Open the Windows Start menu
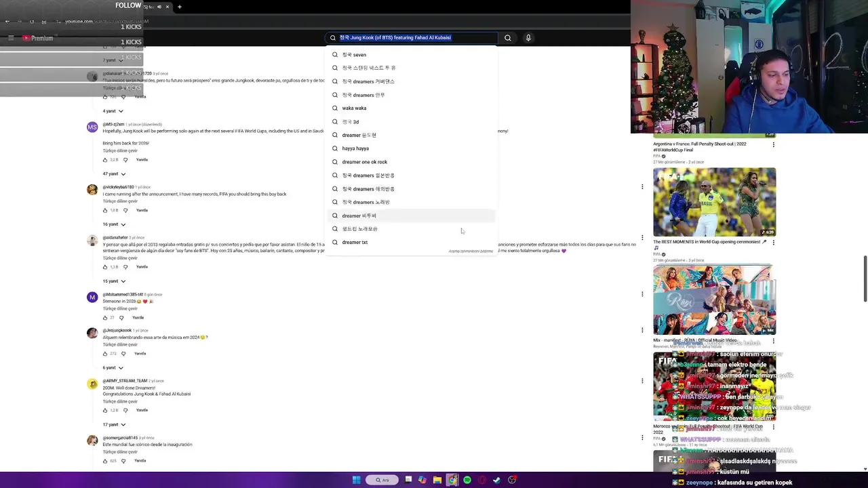 click(x=356, y=480)
